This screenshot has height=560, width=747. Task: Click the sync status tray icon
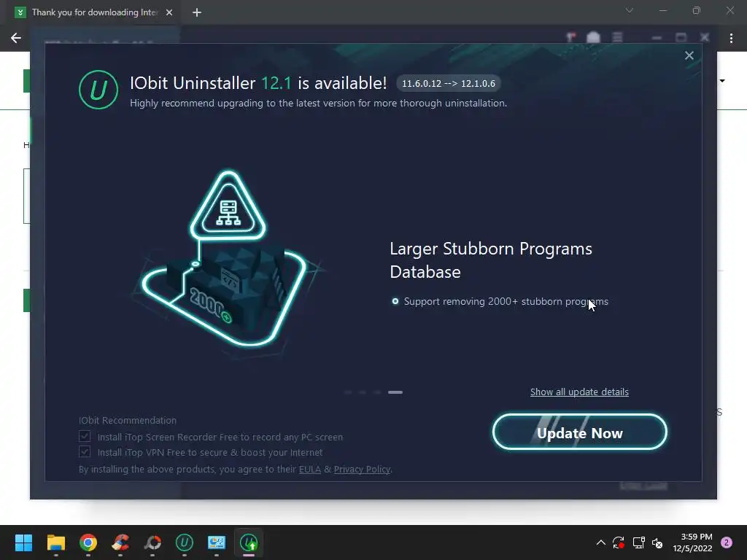[619, 542]
